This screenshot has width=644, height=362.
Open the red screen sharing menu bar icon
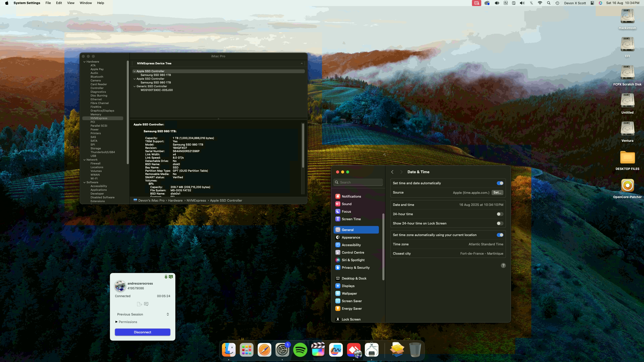(x=476, y=3)
